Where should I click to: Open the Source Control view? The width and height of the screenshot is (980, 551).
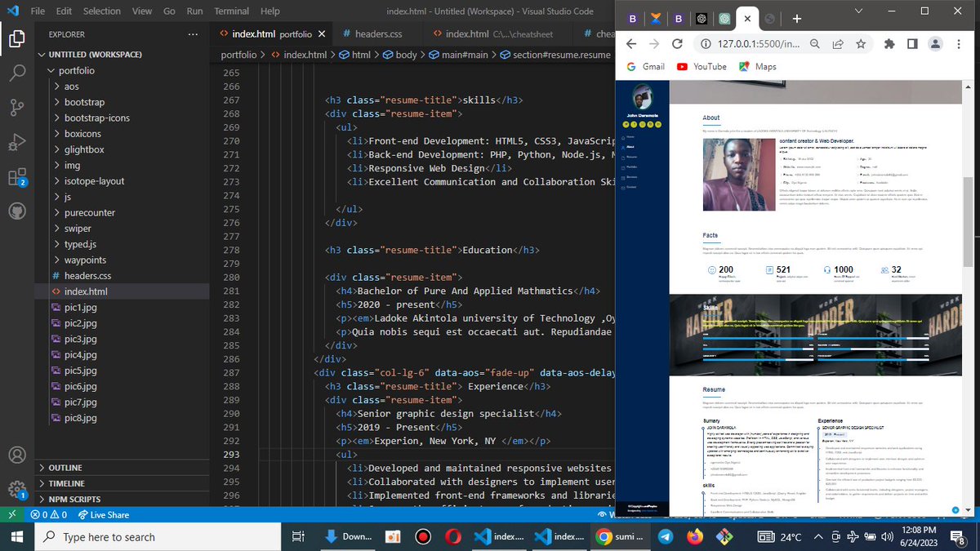point(18,108)
